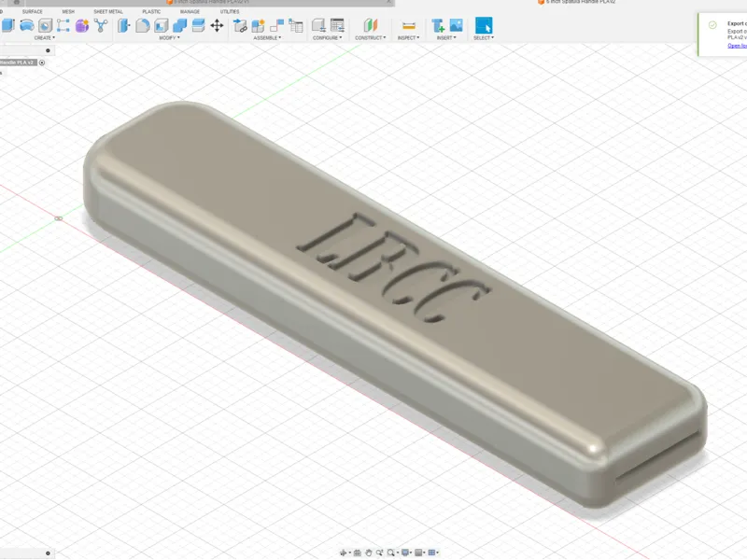The image size is (747, 560).
Task: Choose the Fillet tool icon
Action: pyautogui.click(x=143, y=25)
